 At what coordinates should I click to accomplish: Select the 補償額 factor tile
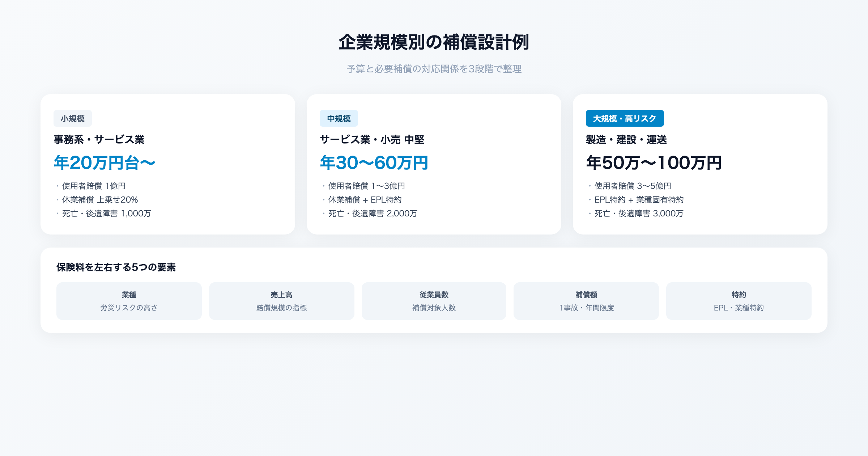(586, 301)
